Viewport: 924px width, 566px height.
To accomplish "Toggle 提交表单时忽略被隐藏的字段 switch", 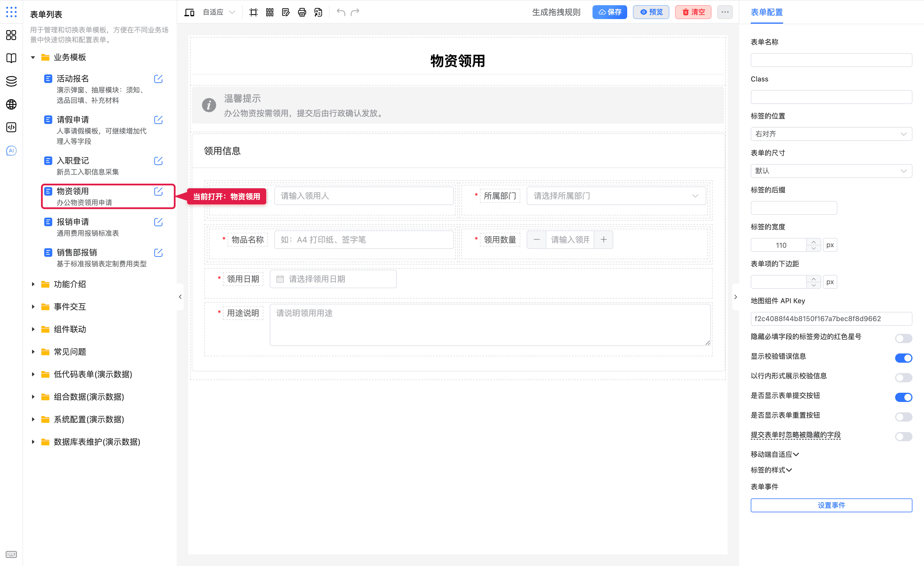I will pos(903,436).
